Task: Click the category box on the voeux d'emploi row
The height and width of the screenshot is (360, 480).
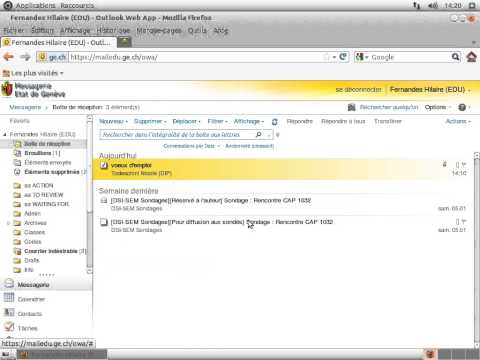Action: click(x=457, y=165)
